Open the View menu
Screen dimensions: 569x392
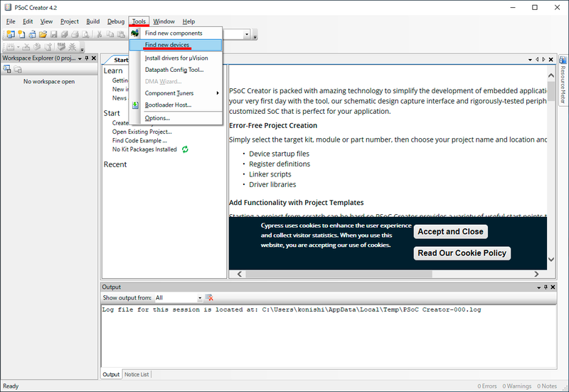pos(46,21)
